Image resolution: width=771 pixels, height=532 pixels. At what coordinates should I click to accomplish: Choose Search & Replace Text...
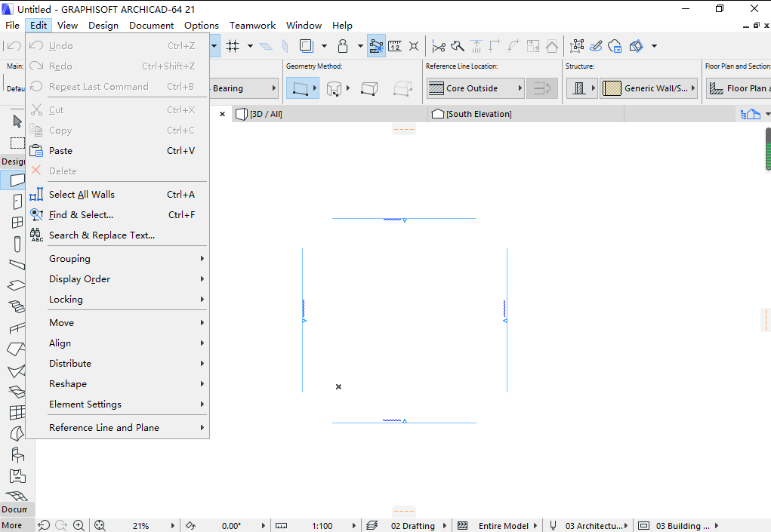[x=118, y=235]
